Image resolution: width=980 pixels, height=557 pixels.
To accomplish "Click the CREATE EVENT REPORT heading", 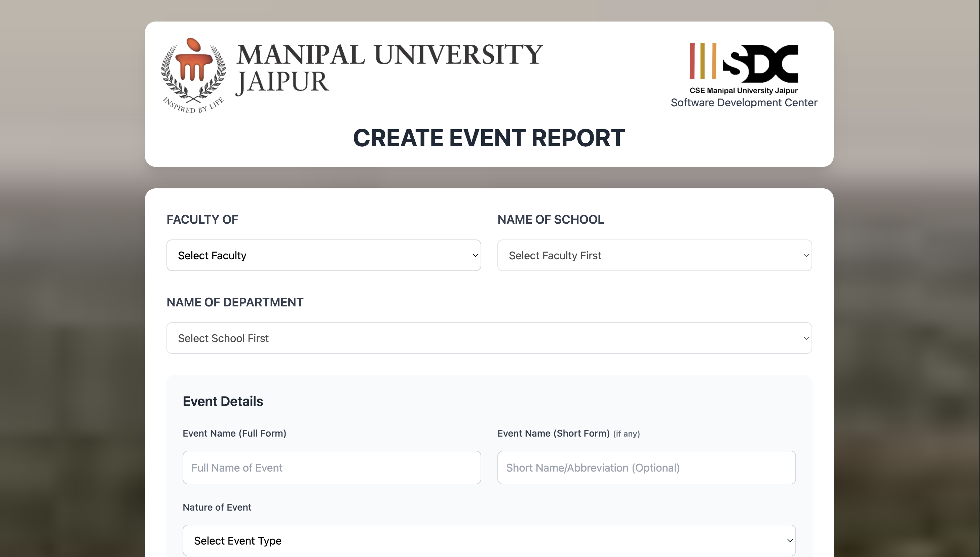I will pyautogui.click(x=489, y=138).
